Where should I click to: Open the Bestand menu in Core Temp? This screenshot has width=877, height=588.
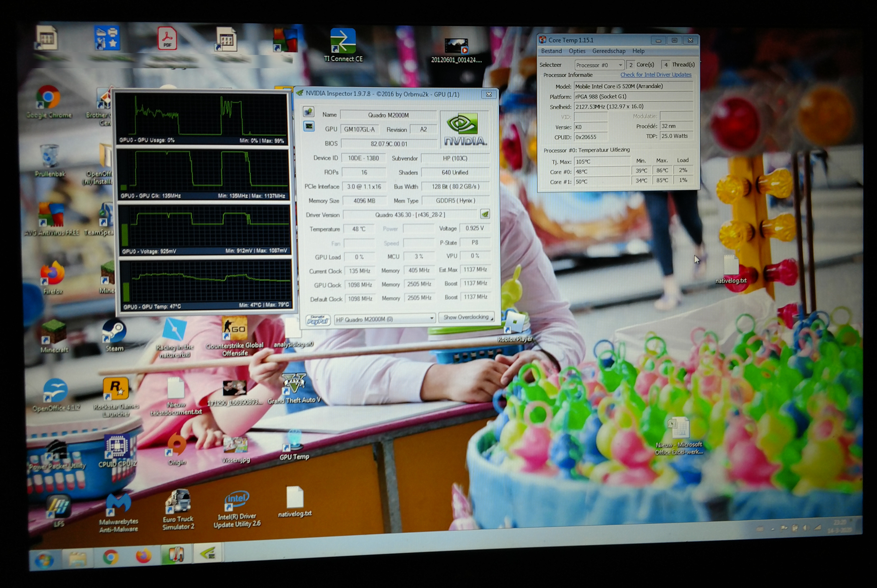coord(551,51)
